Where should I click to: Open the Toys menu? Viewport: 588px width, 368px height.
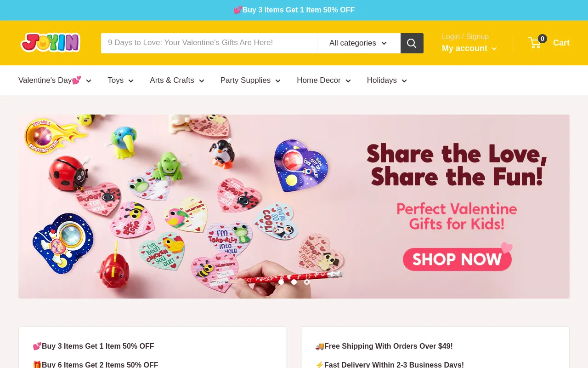tap(121, 80)
